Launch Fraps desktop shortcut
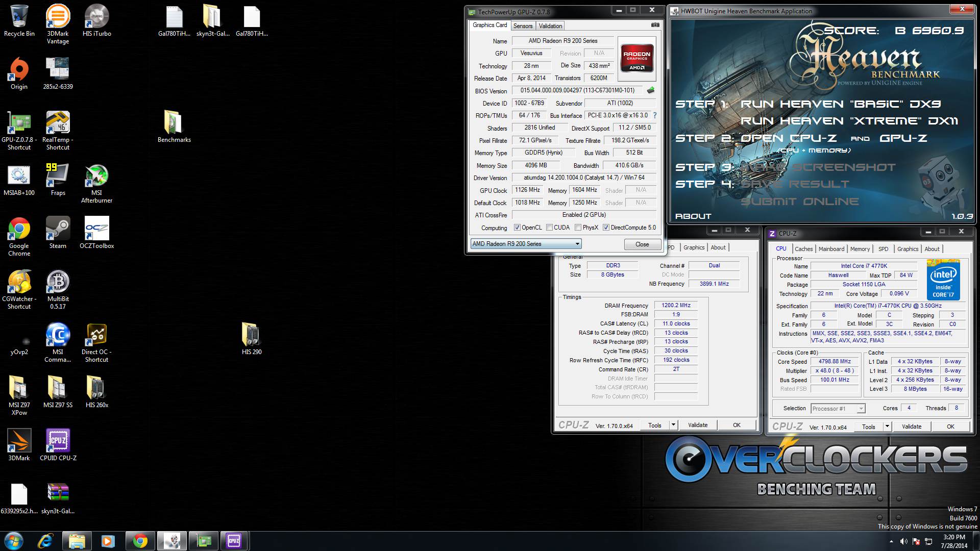 pyautogui.click(x=58, y=180)
